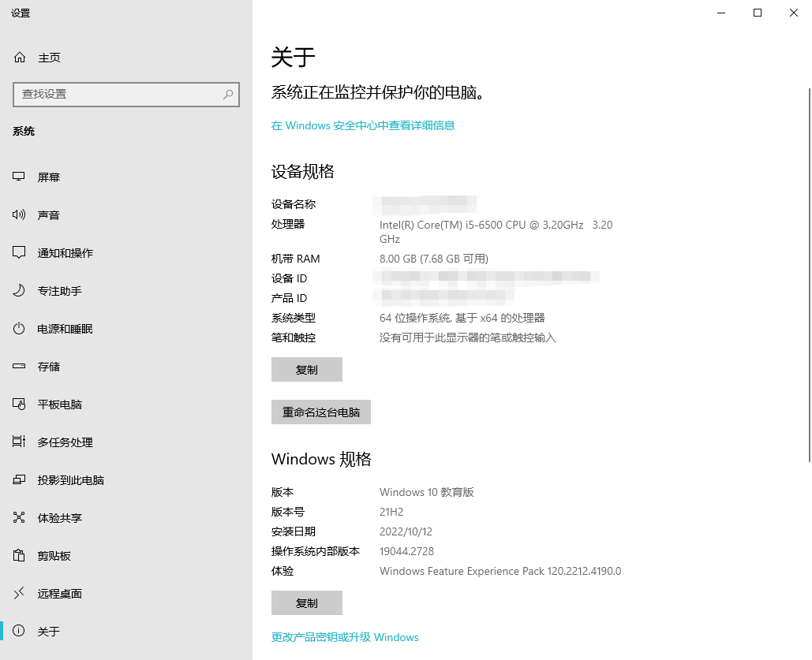This screenshot has height=660, width=812.
Task: Select 平板电脑 in the sidebar
Action: tap(125, 404)
